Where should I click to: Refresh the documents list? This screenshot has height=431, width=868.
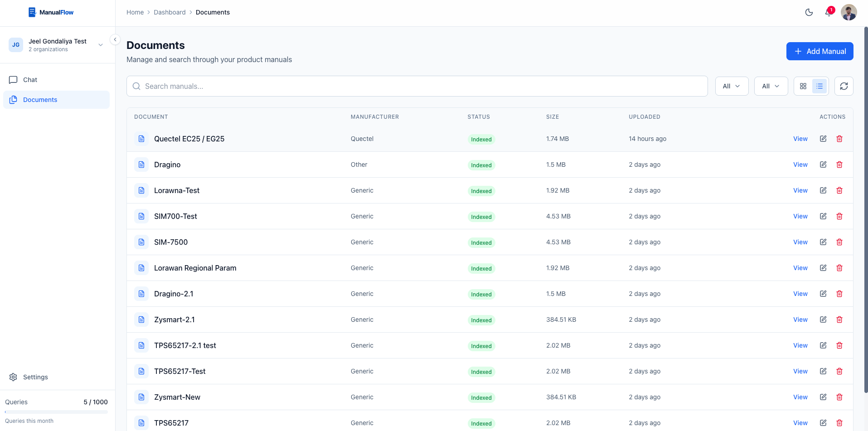(x=844, y=86)
